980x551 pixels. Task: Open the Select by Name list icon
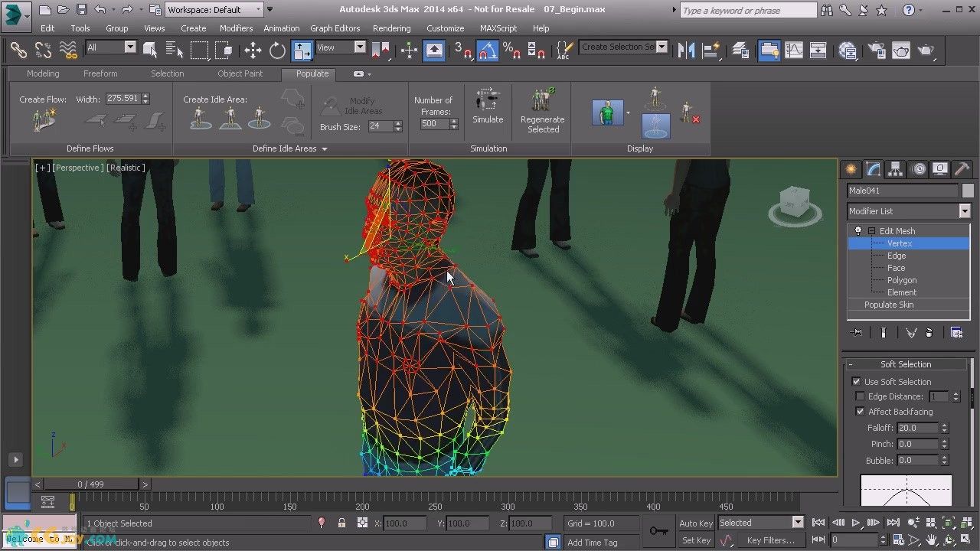pos(174,51)
